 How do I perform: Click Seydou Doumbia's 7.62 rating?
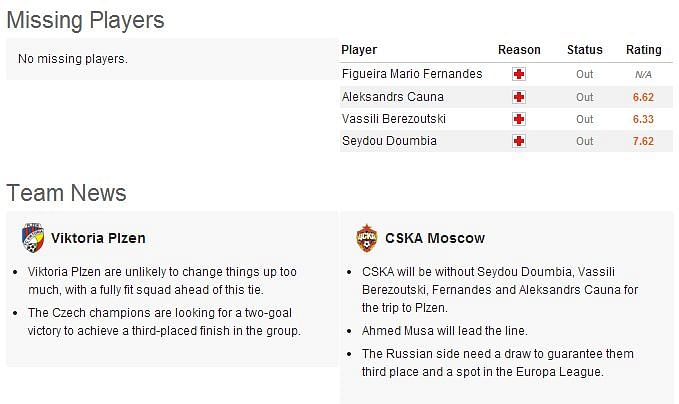coord(643,141)
